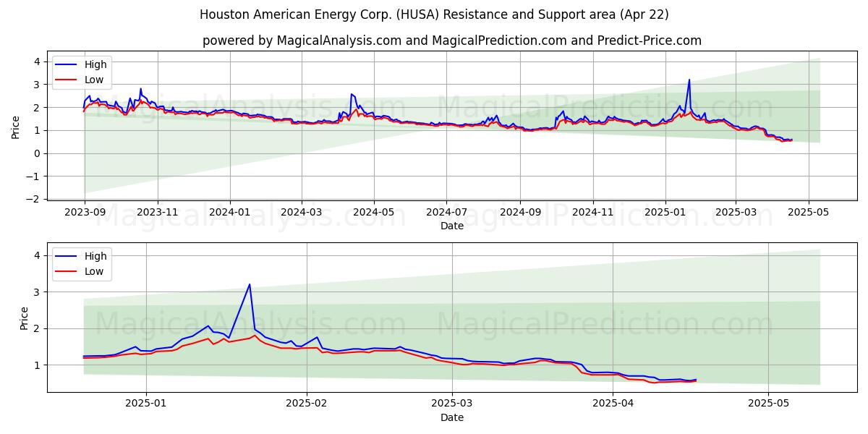This screenshot has height=434, width=868.
Task: Click the top chart's "Price" axis label
Action: 16,127
